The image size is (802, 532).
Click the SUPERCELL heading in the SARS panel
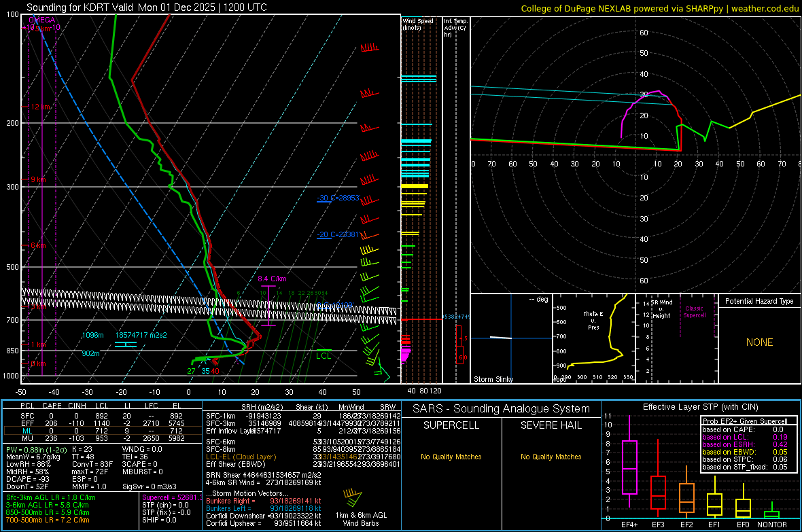click(451, 425)
